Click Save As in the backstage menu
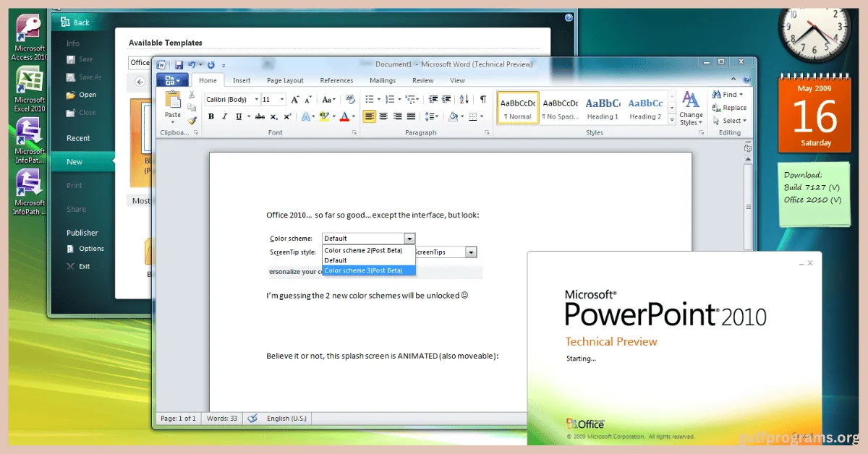Image resolution: width=868 pixels, height=454 pixels. click(x=85, y=77)
